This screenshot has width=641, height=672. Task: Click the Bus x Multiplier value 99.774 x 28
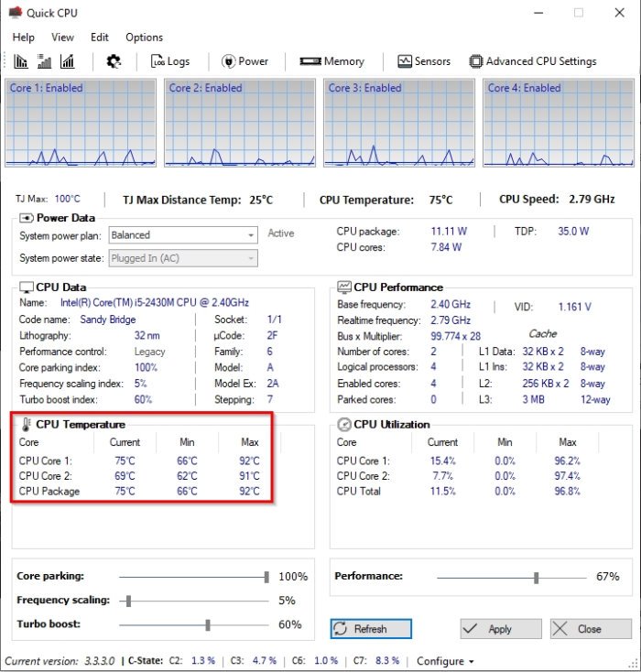tap(456, 336)
